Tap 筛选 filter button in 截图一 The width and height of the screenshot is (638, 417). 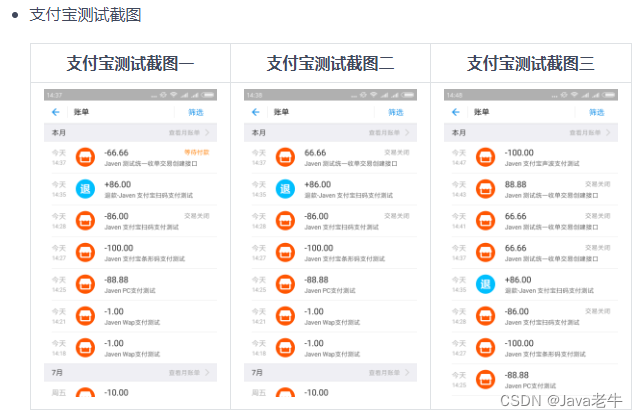196,112
